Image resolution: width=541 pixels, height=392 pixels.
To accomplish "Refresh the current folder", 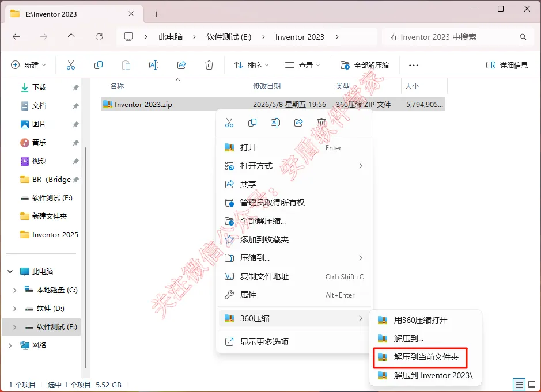I will click(99, 36).
